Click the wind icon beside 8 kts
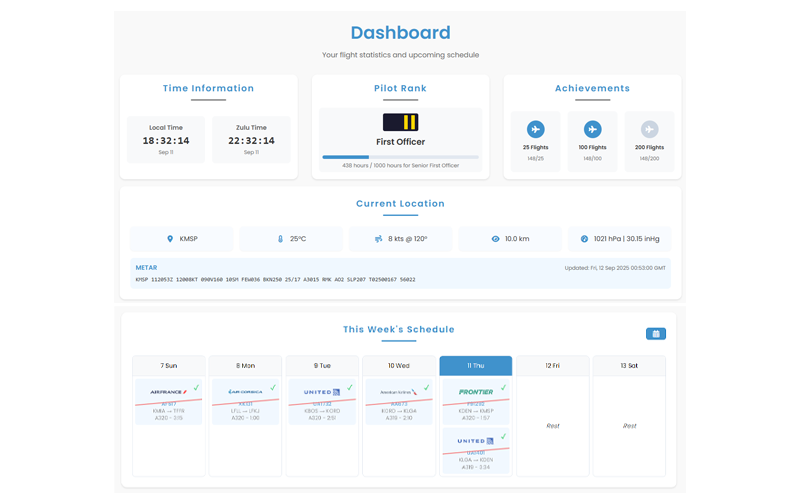 pos(379,239)
